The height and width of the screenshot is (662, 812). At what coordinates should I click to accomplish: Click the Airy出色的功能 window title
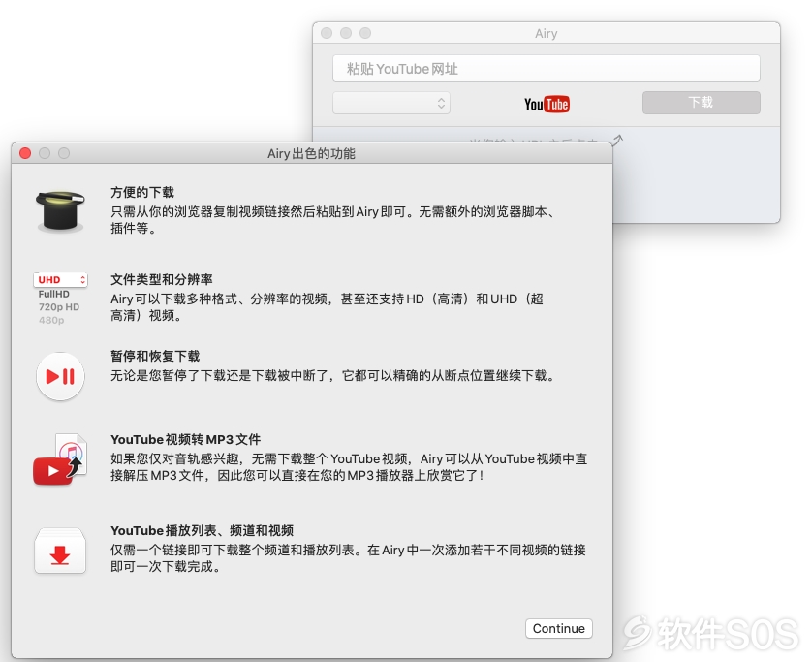pos(311,153)
